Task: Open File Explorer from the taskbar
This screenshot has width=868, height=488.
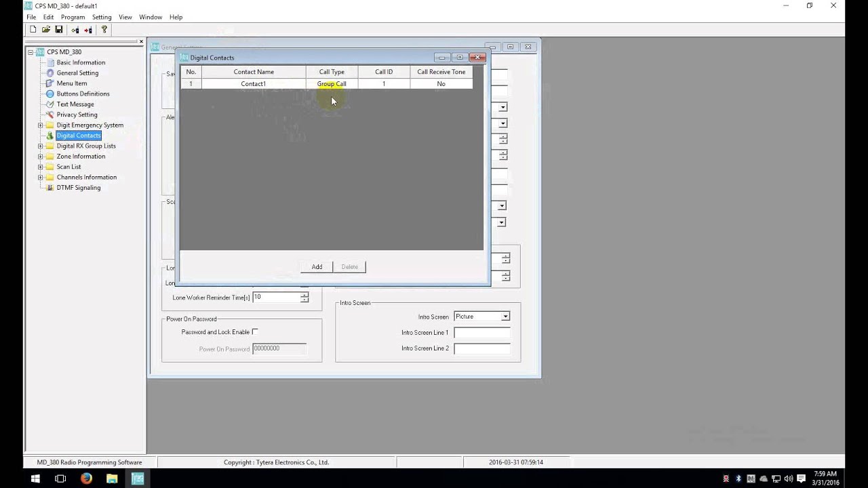Action: click(x=112, y=479)
